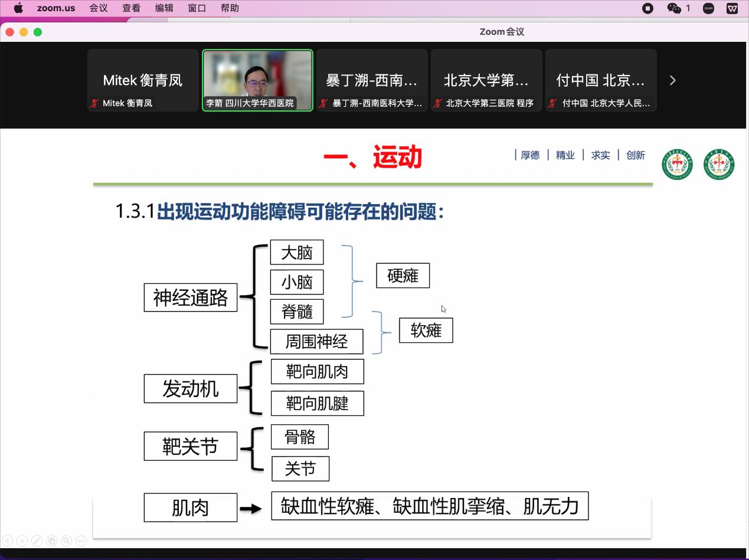Click the Zoom status icon in menu bar

[x=709, y=8]
